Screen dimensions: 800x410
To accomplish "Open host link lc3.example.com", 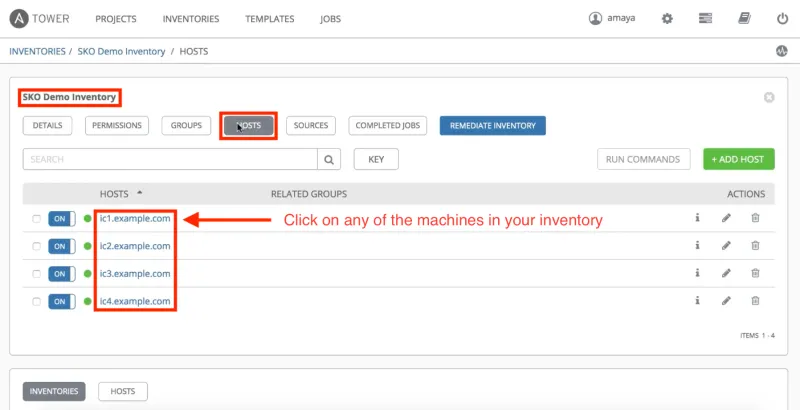I will click(x=135, y=273).
